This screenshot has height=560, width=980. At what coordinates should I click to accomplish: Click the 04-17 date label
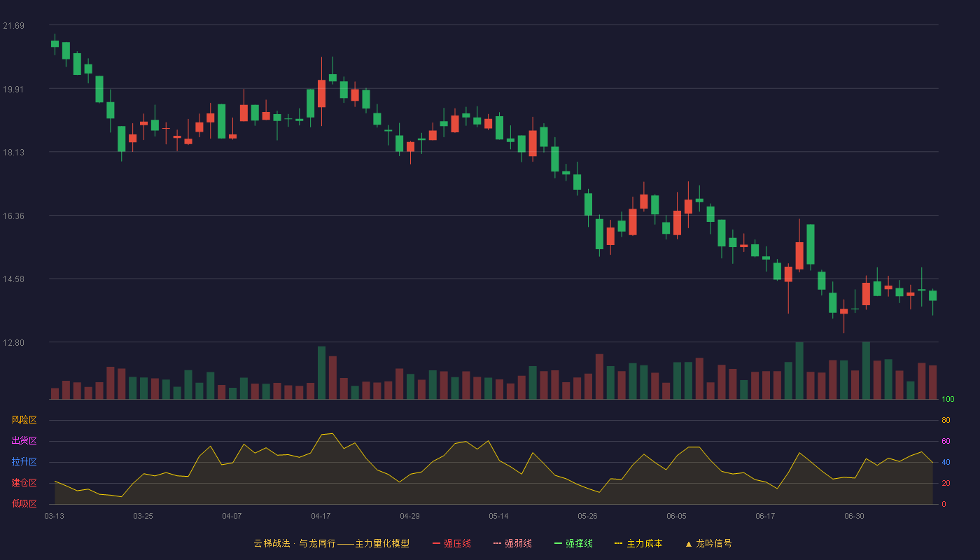pos(321,516)
